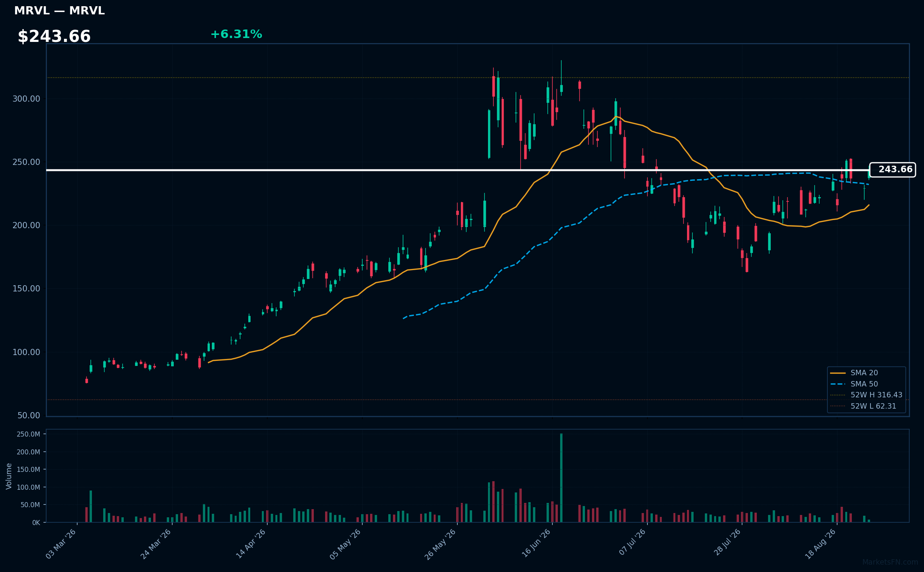This screenshot has width=924, height=572.
Task: Click the 05 May '26 date label
Action: pyautogui.click(x=346, y=544)
